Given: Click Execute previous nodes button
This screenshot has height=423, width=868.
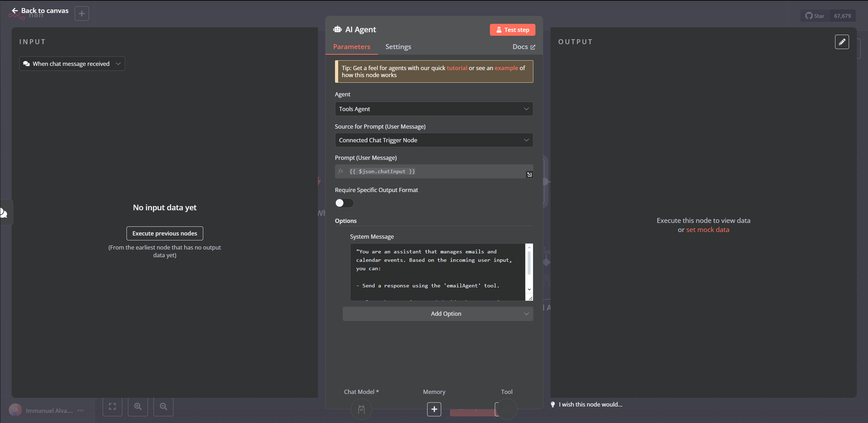Looking at the screenshot, I should pos(165,233).
